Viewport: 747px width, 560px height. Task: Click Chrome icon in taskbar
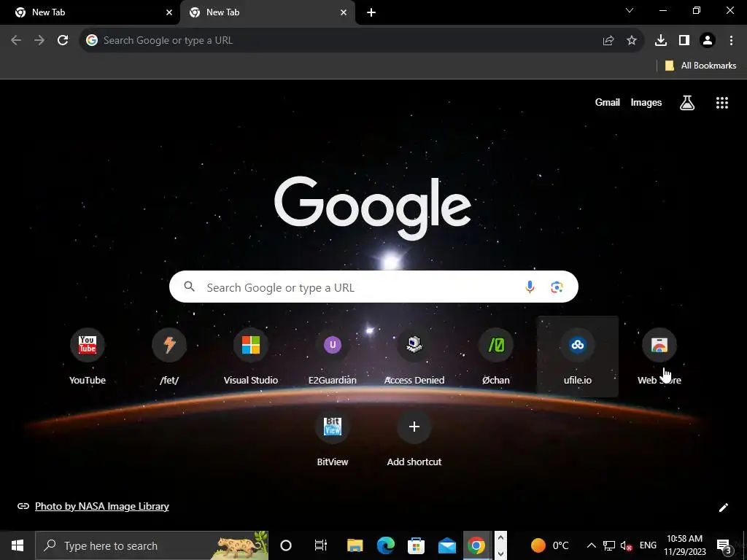pyautogui.click(x=476, y=545)
